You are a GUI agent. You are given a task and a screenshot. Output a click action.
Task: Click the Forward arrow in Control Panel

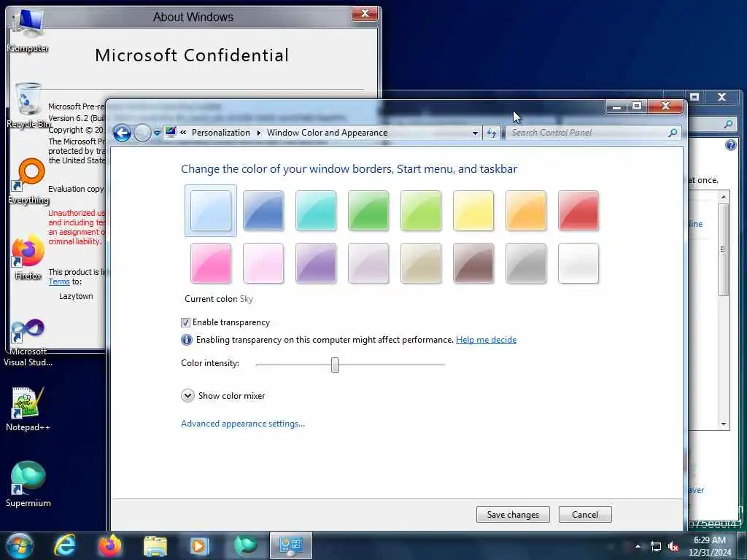(142, 133)
